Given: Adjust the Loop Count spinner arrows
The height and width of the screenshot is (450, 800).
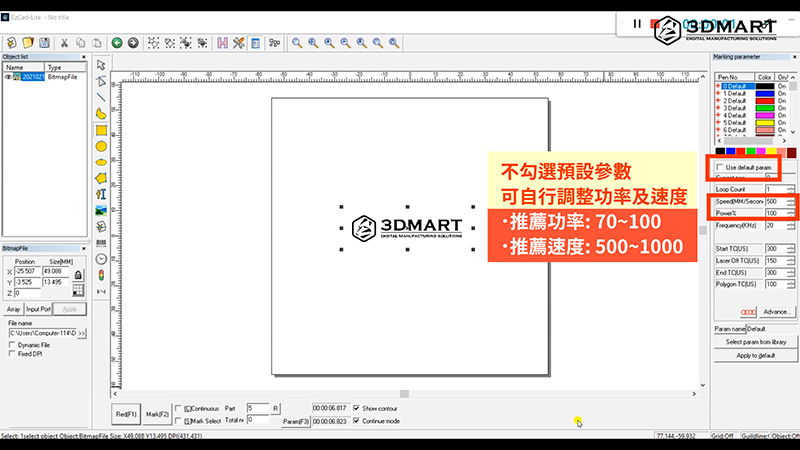Looking at the screenshot, I should click(x=791, y=188).
